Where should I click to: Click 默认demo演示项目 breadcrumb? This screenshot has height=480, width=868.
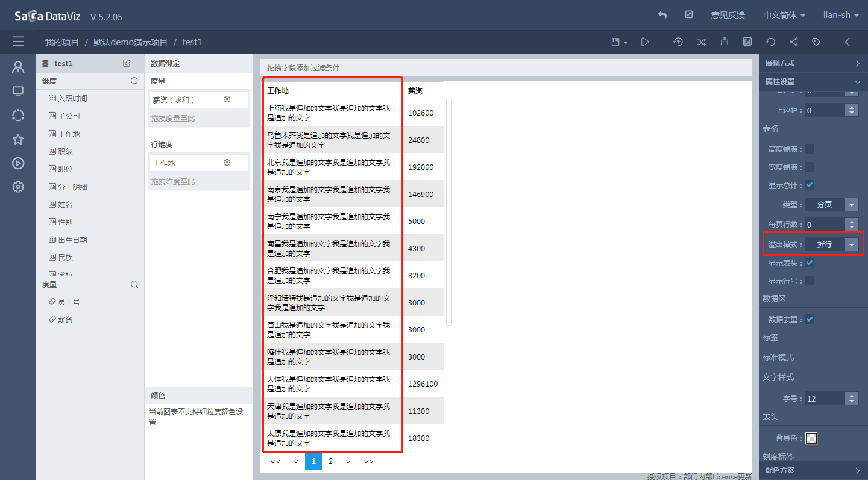pos(131,42)
